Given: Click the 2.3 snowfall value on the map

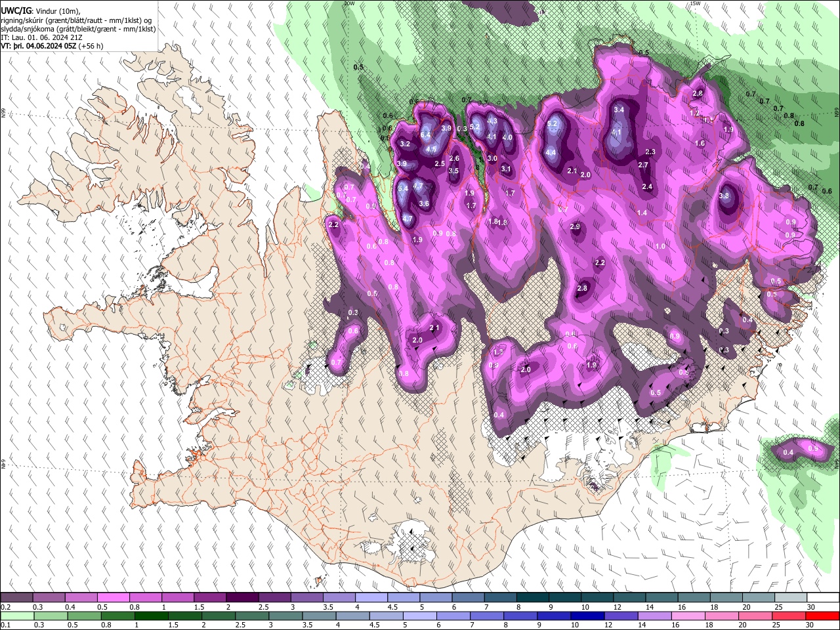Looking at the screenshot, I should [x=650, y=152].
